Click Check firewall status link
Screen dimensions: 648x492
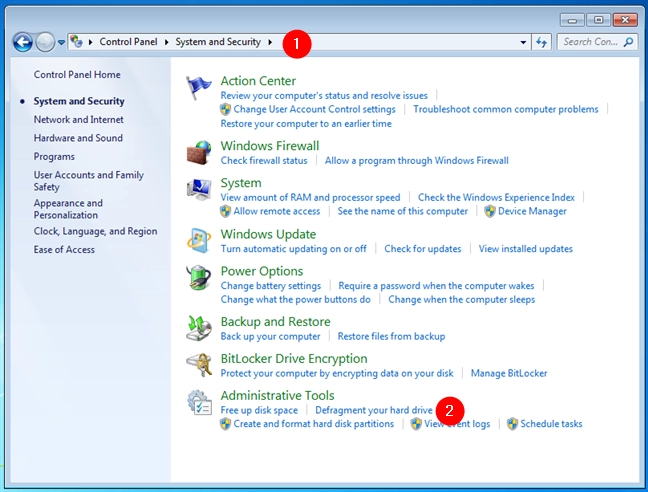tap(264, 161)
